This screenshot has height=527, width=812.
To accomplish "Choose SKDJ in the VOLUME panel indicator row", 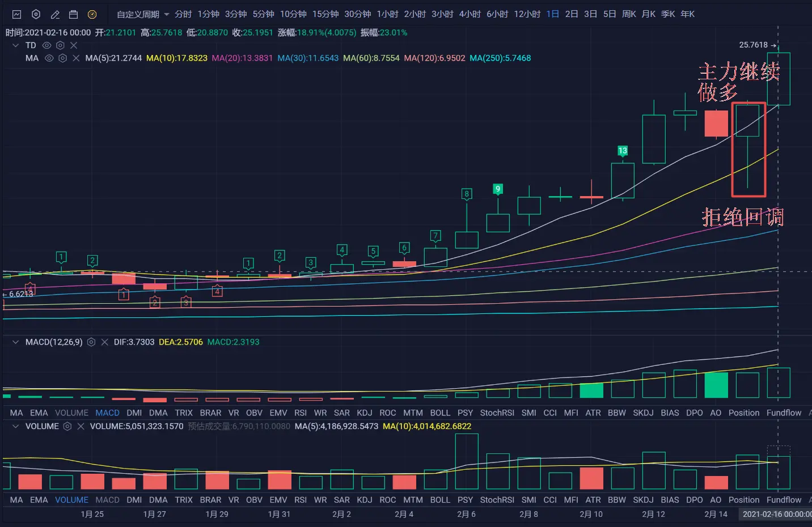I will pyautogui.click(x=643, y=500).
